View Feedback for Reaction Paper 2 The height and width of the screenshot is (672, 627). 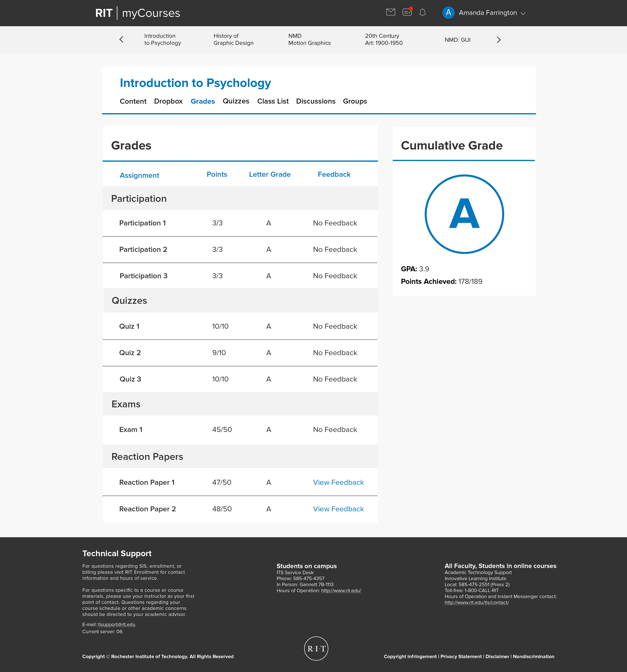(x=338, y=509)
